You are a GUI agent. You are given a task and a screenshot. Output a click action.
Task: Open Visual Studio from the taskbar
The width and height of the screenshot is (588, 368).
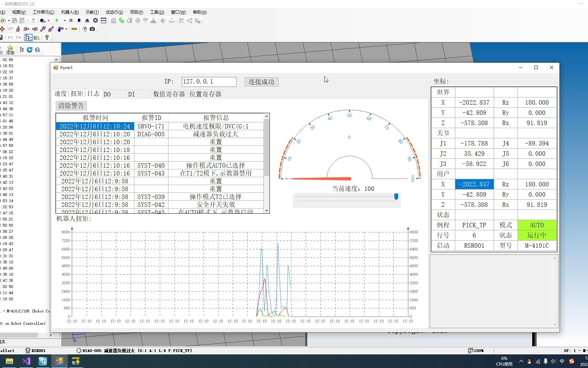pos(26,361)
